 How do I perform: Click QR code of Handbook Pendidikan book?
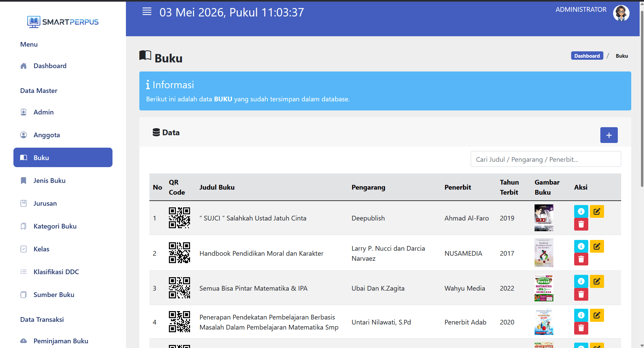[179, 253]
